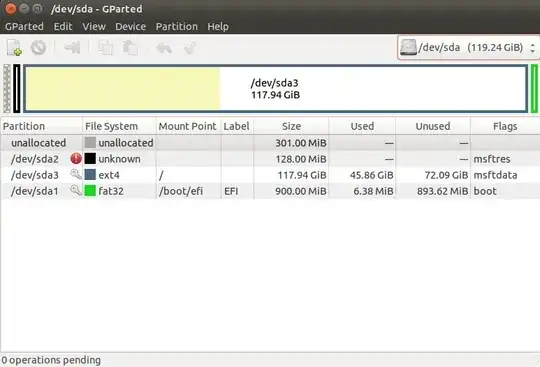Viewport: 540px width, 367px height.
Task: Click the 128.00 MiB size cell
Action: [301, 159]
